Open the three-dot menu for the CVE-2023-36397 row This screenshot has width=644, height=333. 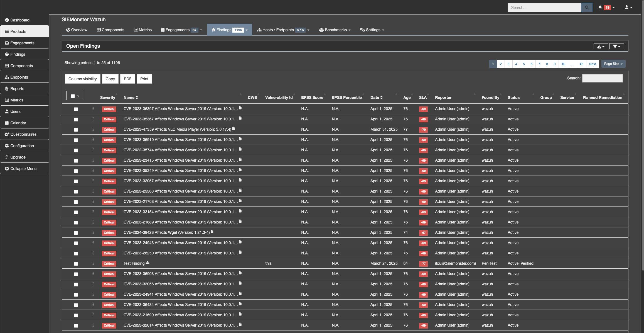(x=93, y=109)
